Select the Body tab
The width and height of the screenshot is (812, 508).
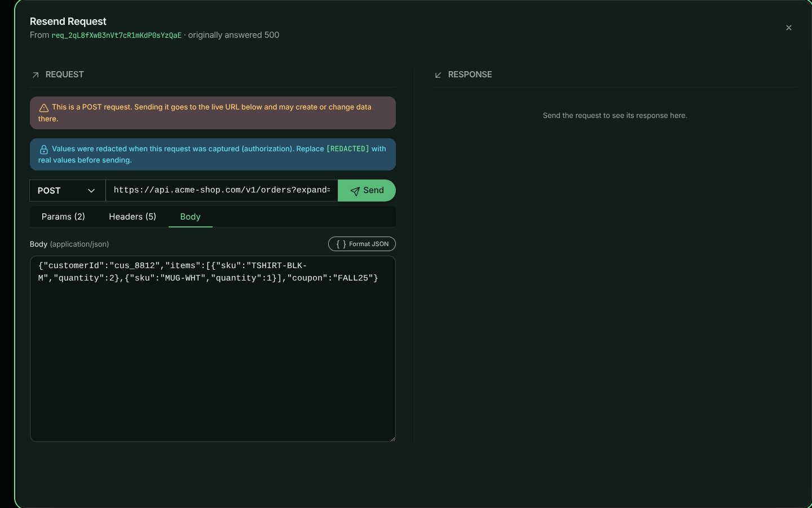click(x=191, y=217)
